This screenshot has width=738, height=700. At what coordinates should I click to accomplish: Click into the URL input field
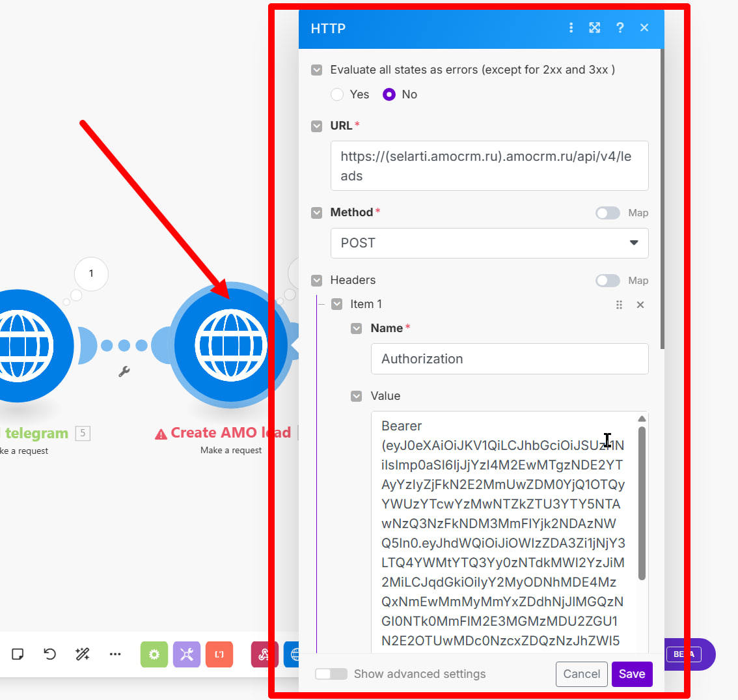pos(489,166)
